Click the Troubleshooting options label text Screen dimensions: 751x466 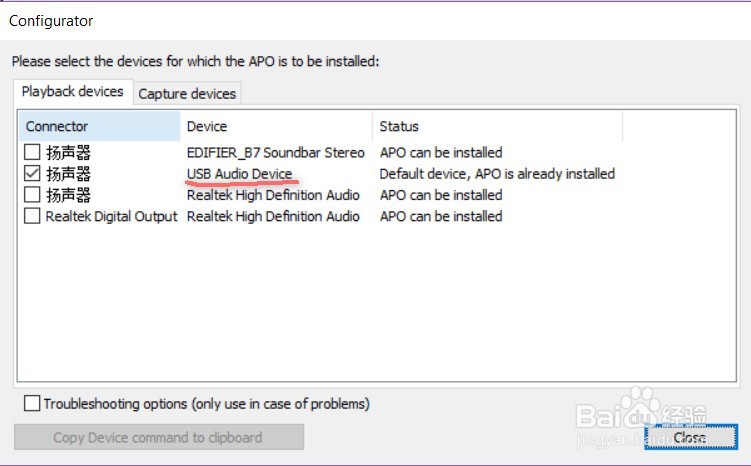coord(206,404)
